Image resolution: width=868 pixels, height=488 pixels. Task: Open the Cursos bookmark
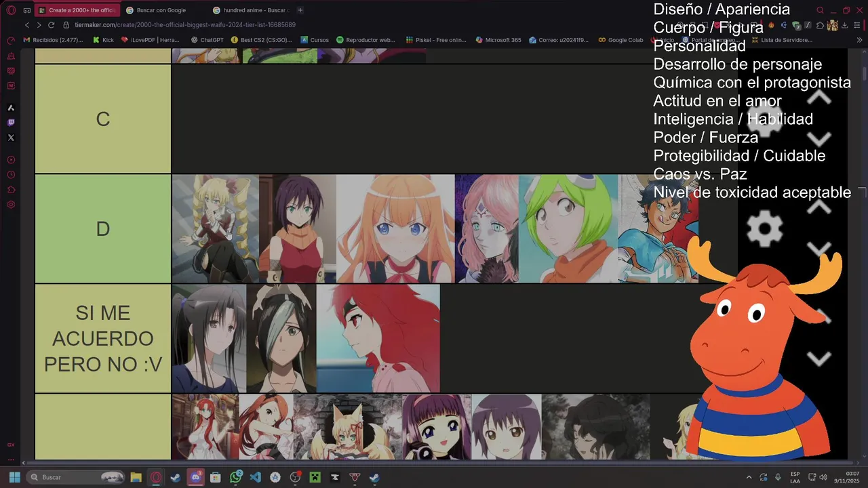315,40
